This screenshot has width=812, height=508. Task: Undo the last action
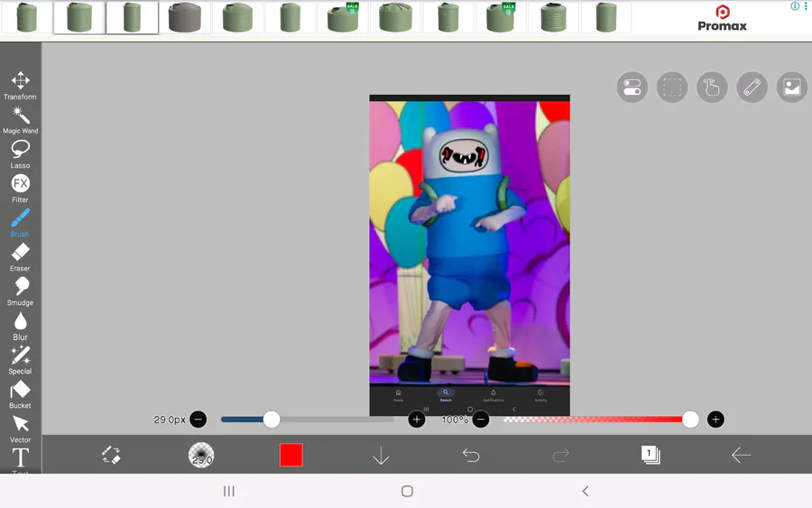point(471,455)
